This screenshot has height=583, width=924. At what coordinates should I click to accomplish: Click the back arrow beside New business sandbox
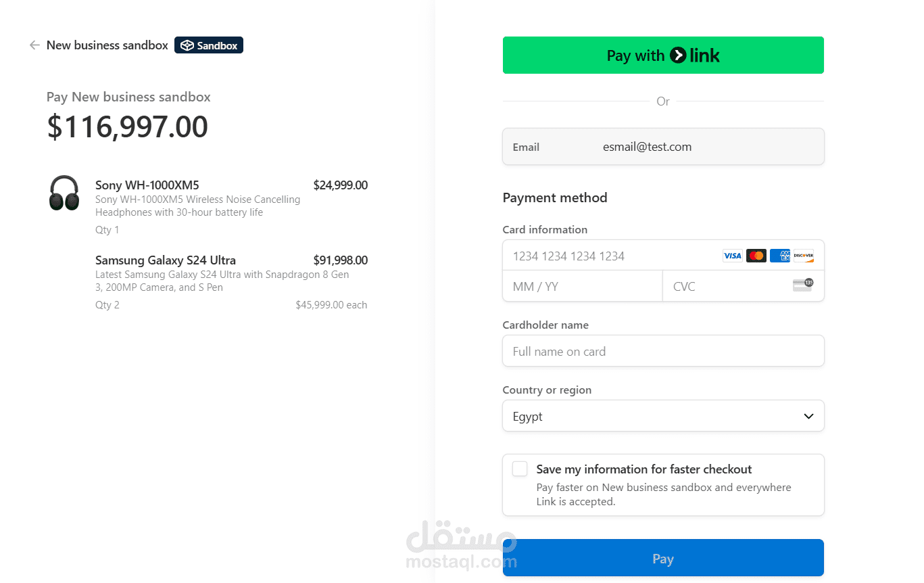pyautogui.click(x=34, y=45)
